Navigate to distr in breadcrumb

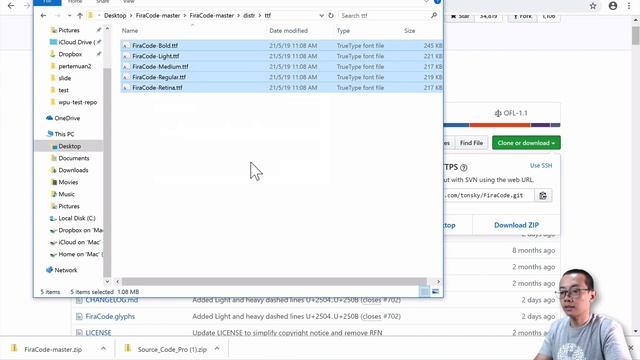pos(249,16)
